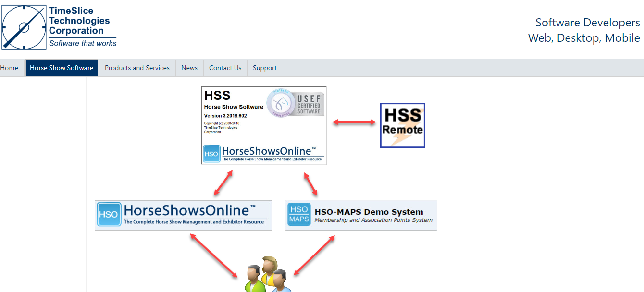Open the HorseShowsOnline banner link
Viewport: 644px width, 292px height.
click(x=184, y=215)
